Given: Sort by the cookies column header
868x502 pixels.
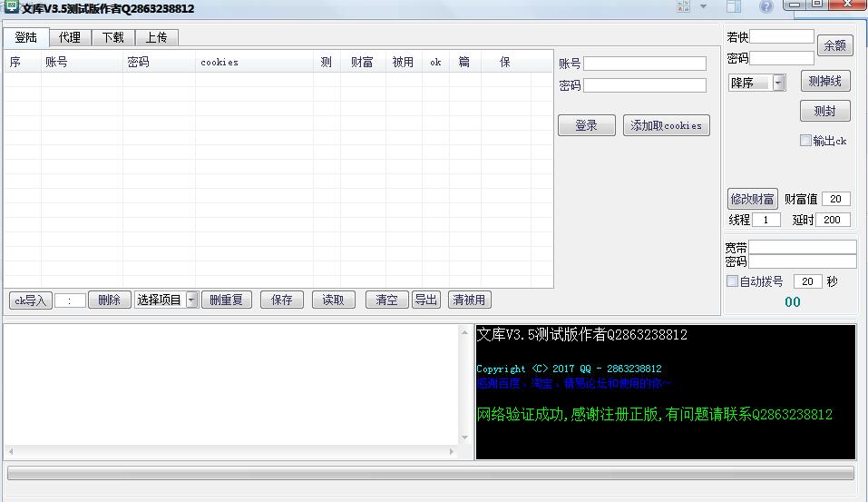Looking at the screenshot, I should 254,62.
